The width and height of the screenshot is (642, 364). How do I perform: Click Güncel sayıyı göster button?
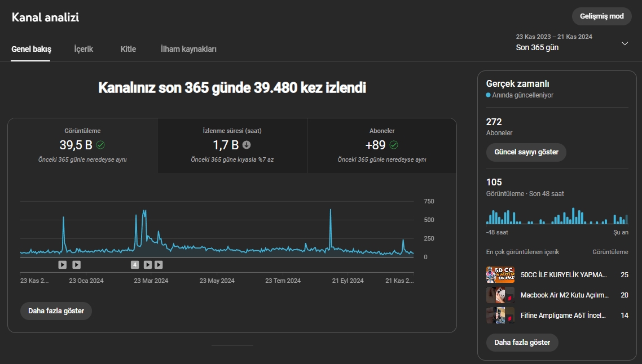click(526, 152)
